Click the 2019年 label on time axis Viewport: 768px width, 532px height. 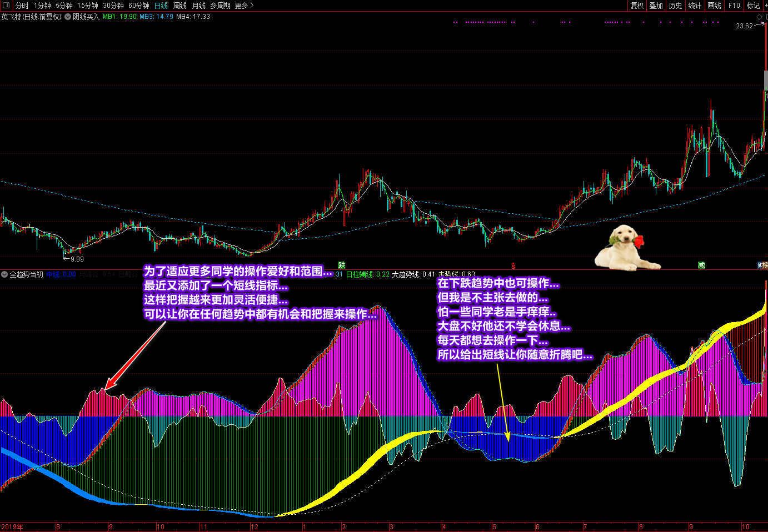pos(12,527)
